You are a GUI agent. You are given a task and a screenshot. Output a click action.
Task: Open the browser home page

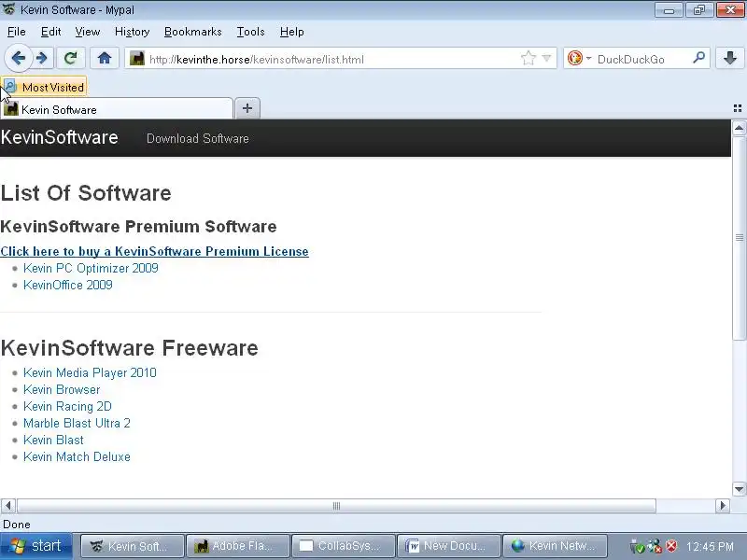105,59
